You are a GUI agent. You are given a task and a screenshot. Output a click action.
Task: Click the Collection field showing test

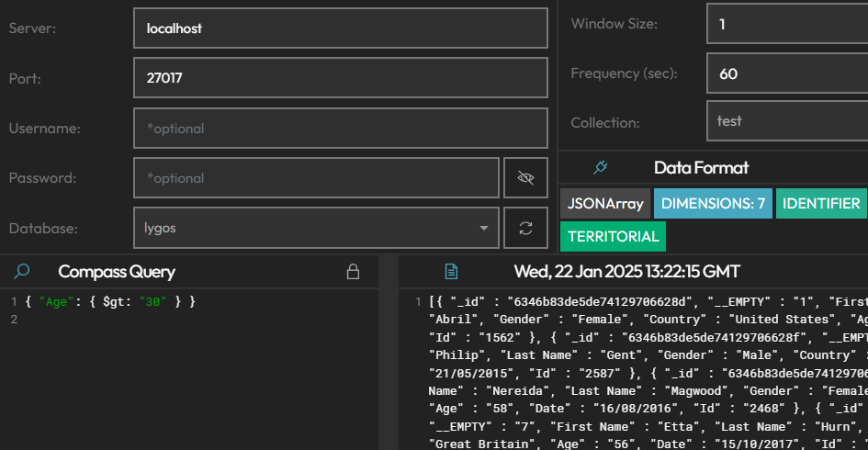(787, 121)
